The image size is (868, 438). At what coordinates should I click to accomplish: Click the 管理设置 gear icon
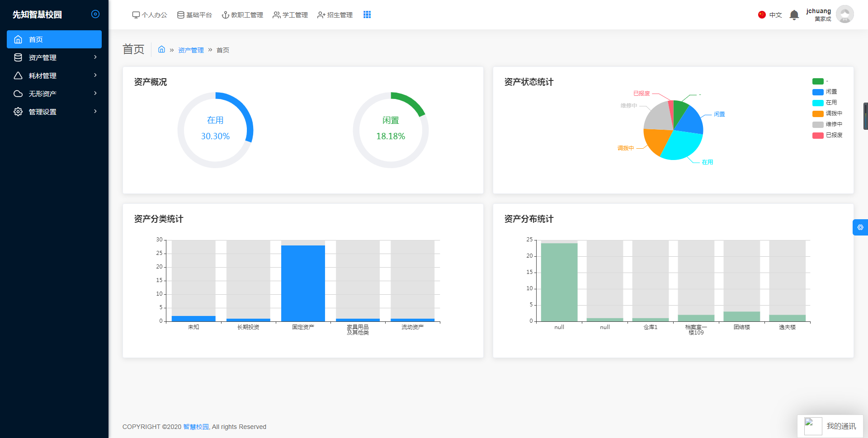coord(18,112)
